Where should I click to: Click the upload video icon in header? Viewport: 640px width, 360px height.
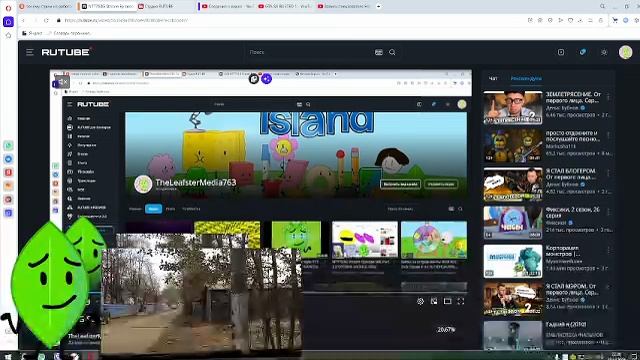tap(561, 52)
